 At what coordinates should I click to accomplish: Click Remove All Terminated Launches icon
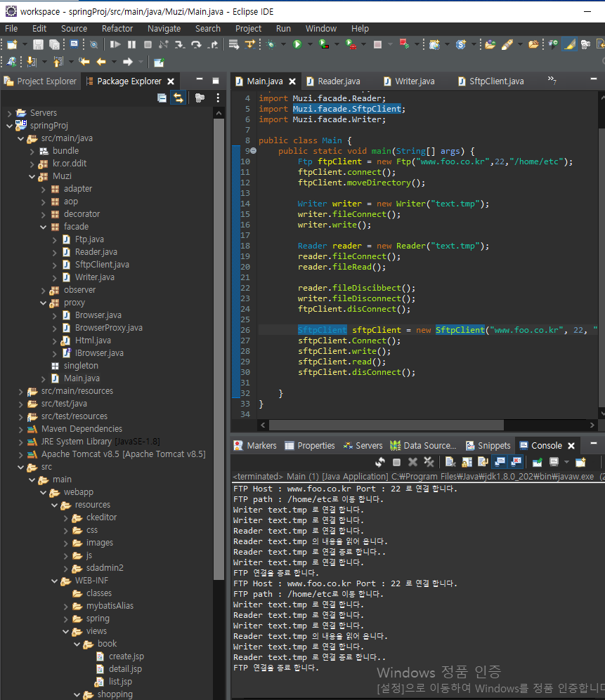[429, 462]
